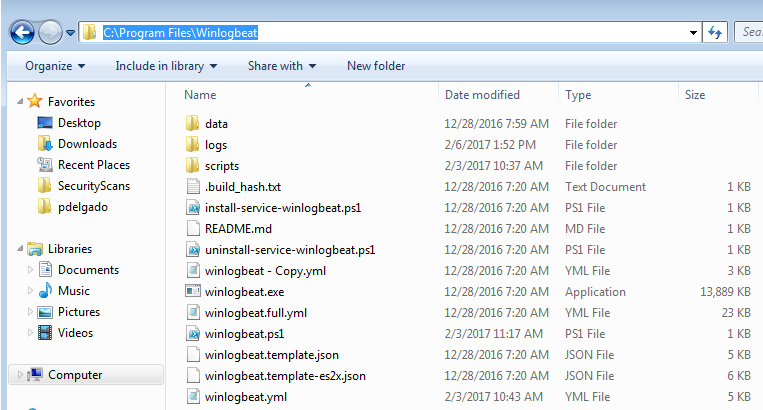Screen dimensions: 763x410
Task: Select winlogbeat.template-es2x.json file icon
Action: tap(193, 375)
